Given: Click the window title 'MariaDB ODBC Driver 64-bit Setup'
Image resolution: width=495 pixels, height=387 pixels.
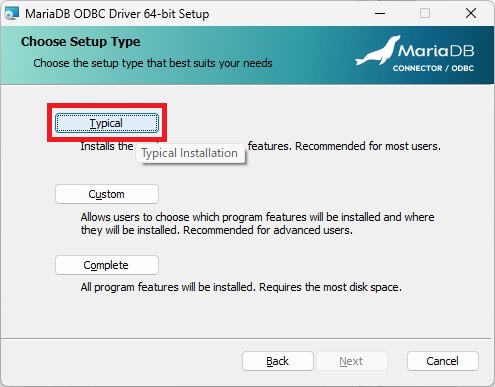Looking at the screenshot, I should [117, 14].
